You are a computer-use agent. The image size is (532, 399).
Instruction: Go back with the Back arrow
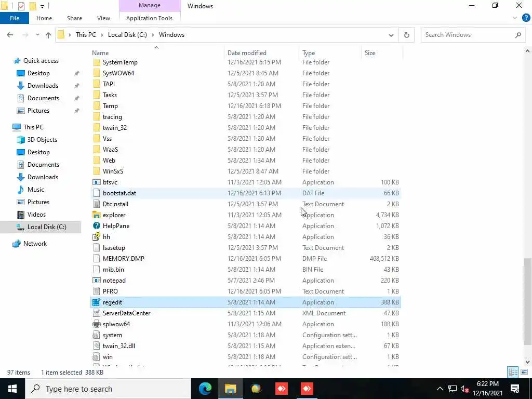(10, 35)
